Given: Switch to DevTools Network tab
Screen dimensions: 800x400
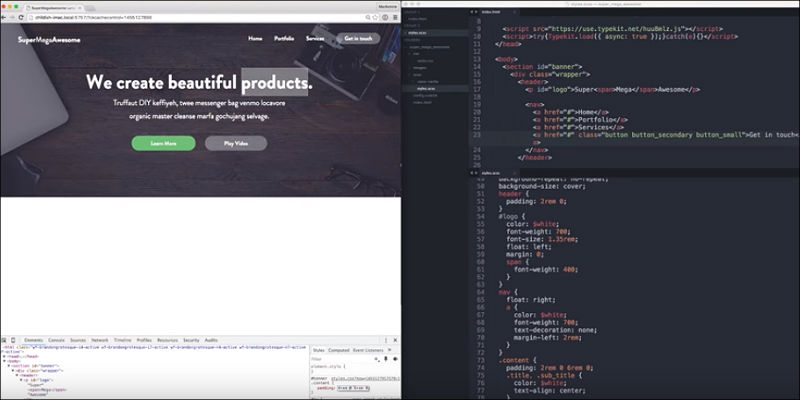Looking at the screenshot, I should coord(100,340).
